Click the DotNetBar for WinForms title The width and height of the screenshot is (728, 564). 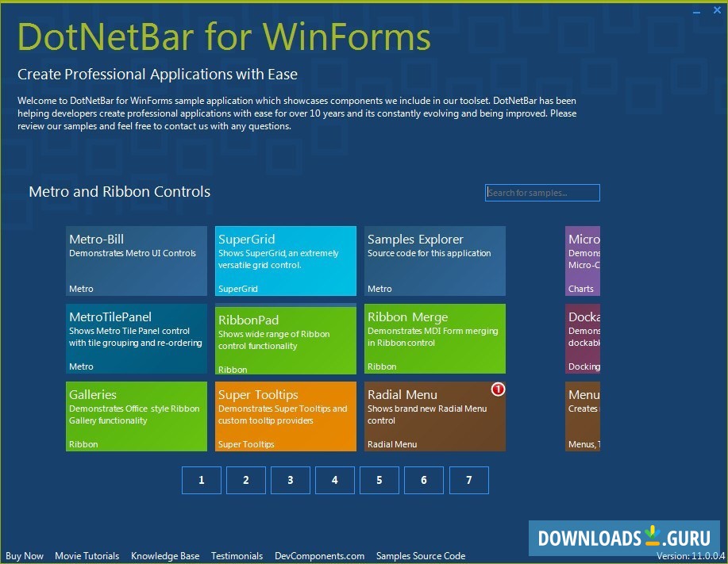point(224,36)
